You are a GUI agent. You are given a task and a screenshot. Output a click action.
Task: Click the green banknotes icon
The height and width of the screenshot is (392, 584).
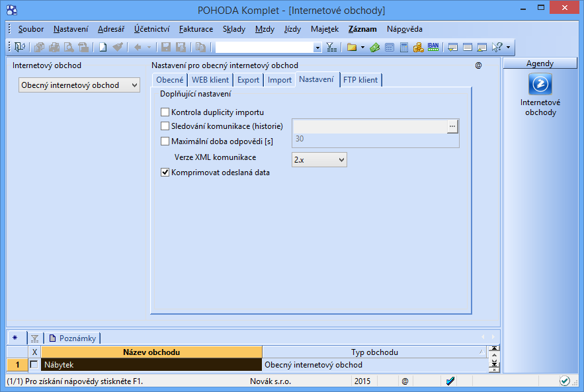[x=375, y=47]
